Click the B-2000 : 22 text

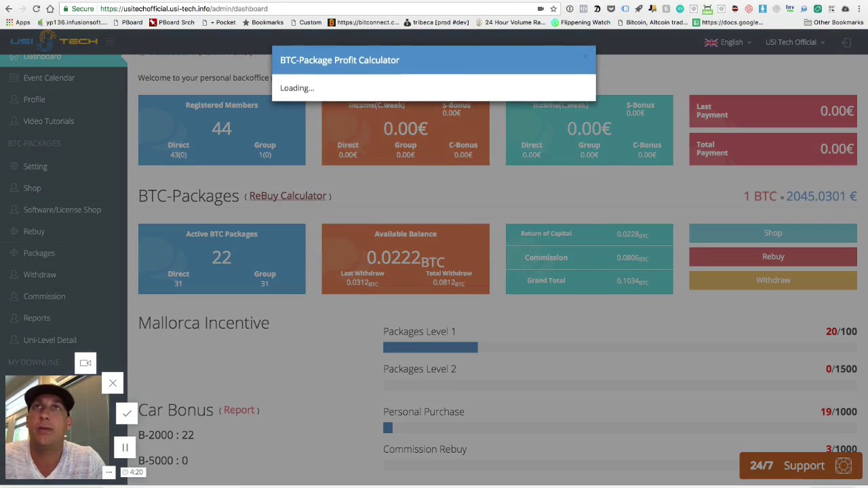[166, 435]
